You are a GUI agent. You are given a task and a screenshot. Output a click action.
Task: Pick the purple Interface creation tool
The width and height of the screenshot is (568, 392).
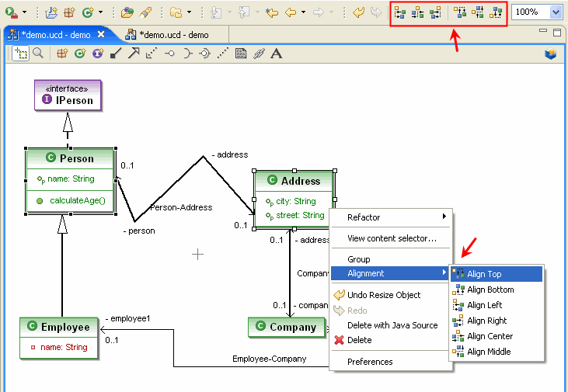tap(96, 54)
